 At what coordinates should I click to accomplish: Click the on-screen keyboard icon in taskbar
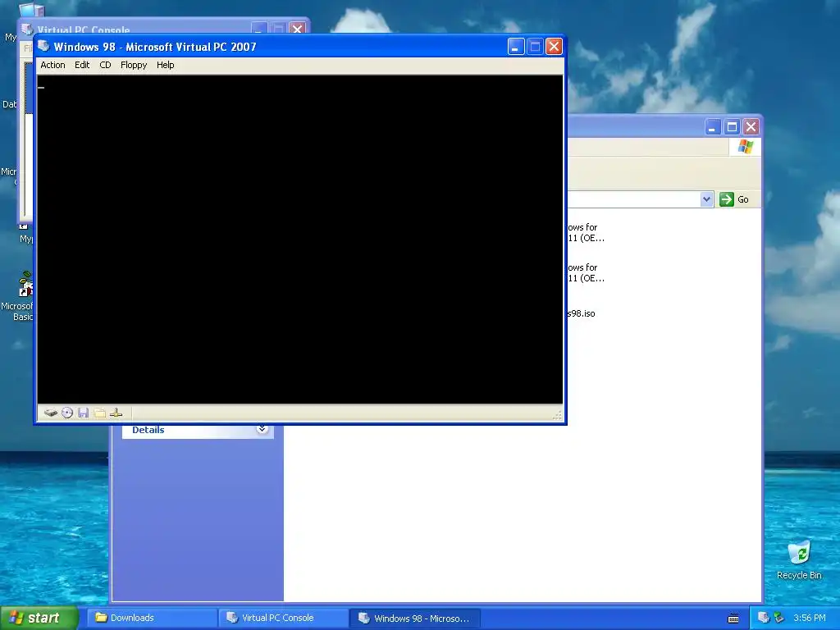(x=733, y=619)
